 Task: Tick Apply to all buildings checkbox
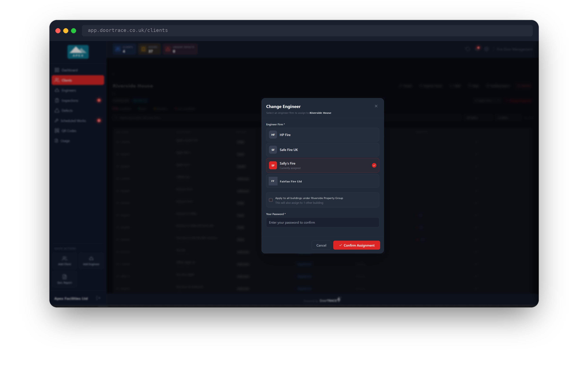pos(270,200)
